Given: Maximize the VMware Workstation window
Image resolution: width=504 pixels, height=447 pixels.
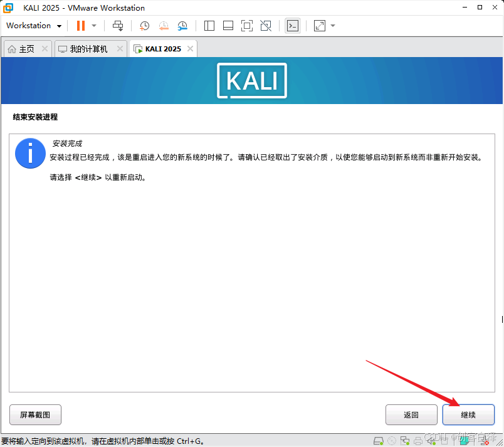Looking at the screenshot, I should [x=480, y=8].
